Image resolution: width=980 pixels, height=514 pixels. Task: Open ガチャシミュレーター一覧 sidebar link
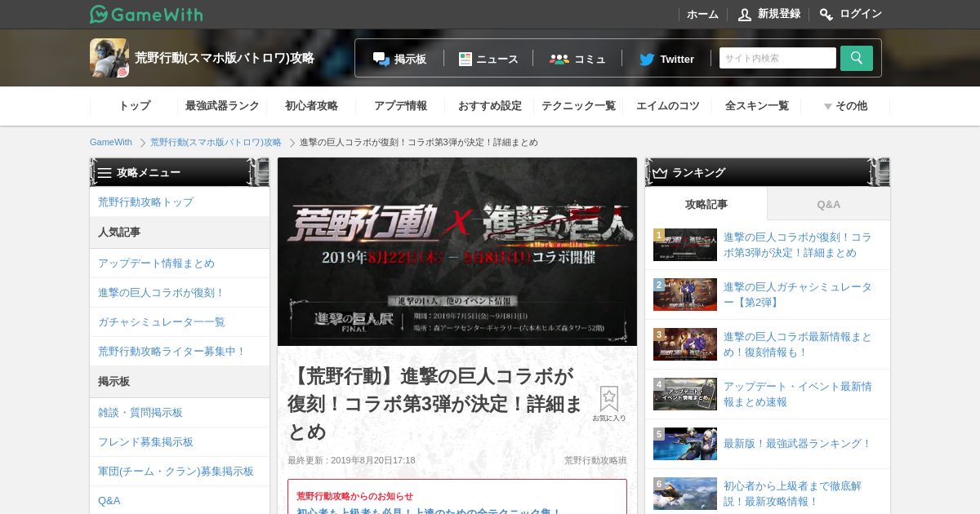pos(180,322)
